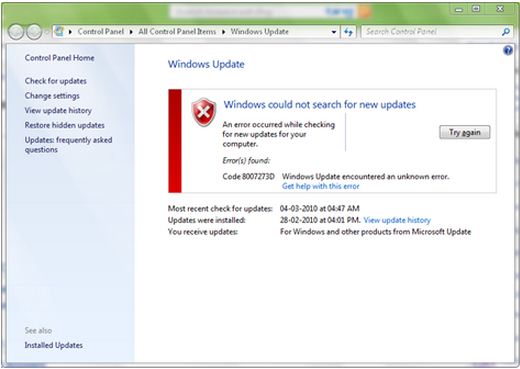Click the Back navigation arrow button

(16, 32)
